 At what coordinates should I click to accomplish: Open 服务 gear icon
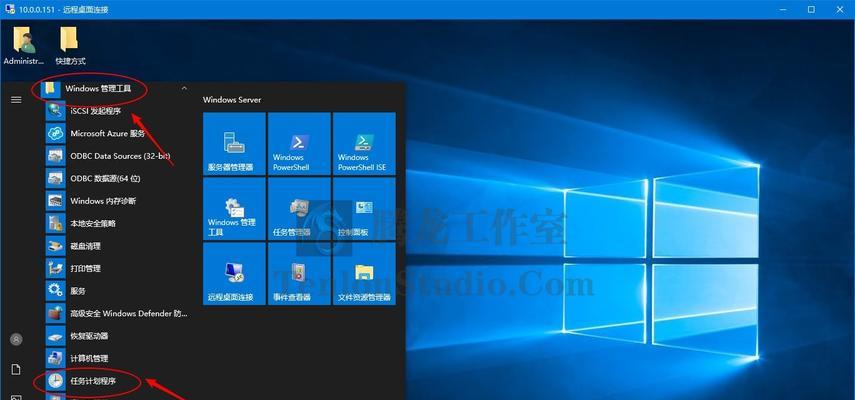[x=55, y=291]
